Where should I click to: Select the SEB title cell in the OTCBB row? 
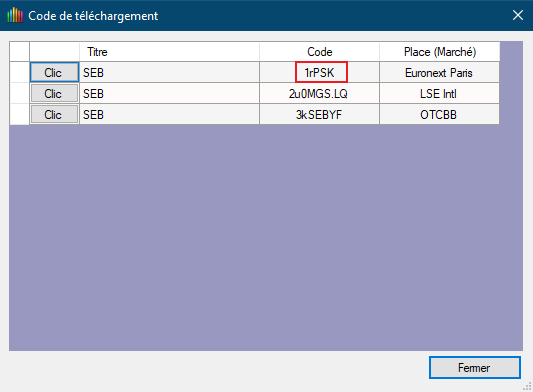pos(169,115)
